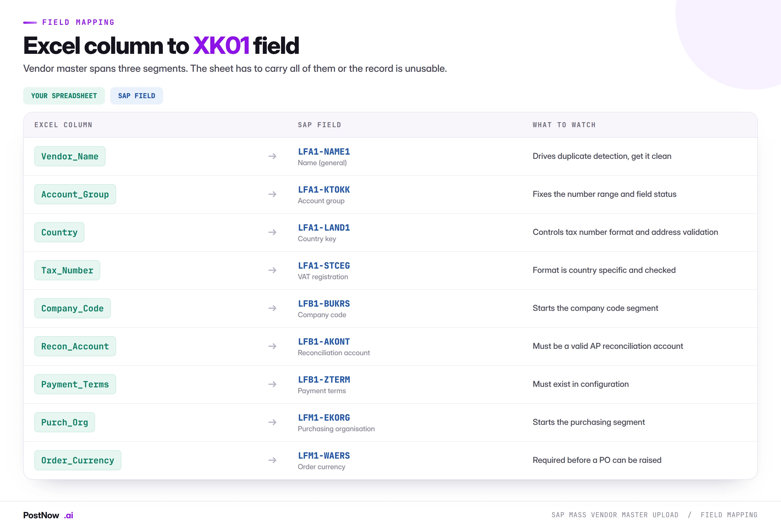Click the LFA1-STCEG field code
Image resolution: width=781 pixels, height=532 pixels.
click(x=324, y=265)
